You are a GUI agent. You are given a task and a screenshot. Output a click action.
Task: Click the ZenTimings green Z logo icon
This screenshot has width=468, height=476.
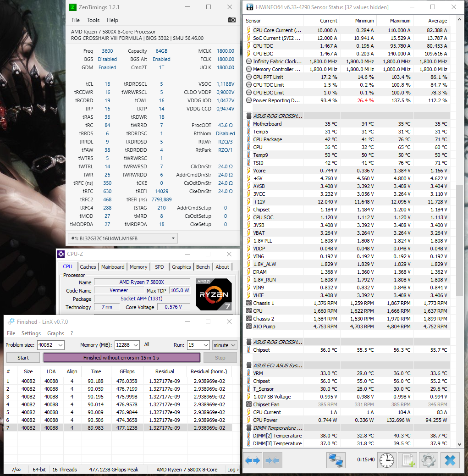coord(73,7)
